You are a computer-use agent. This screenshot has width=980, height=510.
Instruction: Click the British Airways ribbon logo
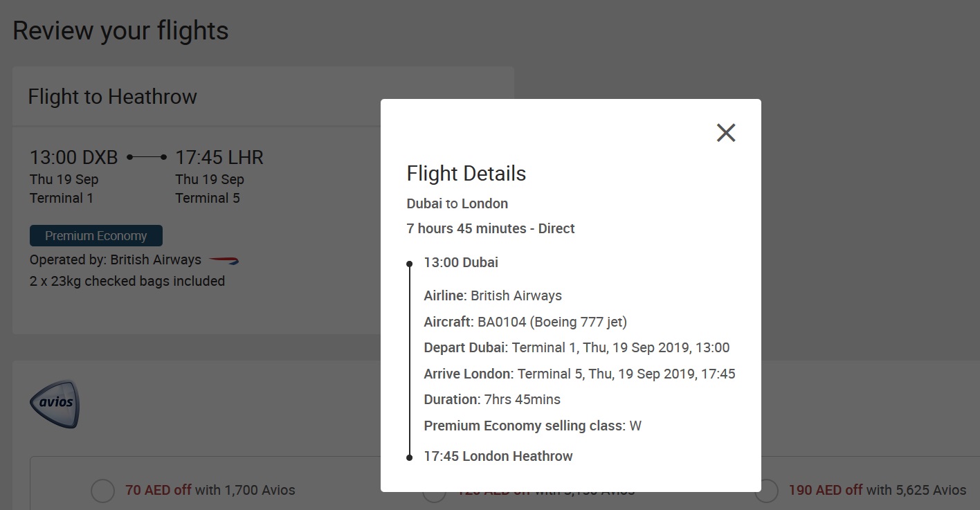click(224, 260)
